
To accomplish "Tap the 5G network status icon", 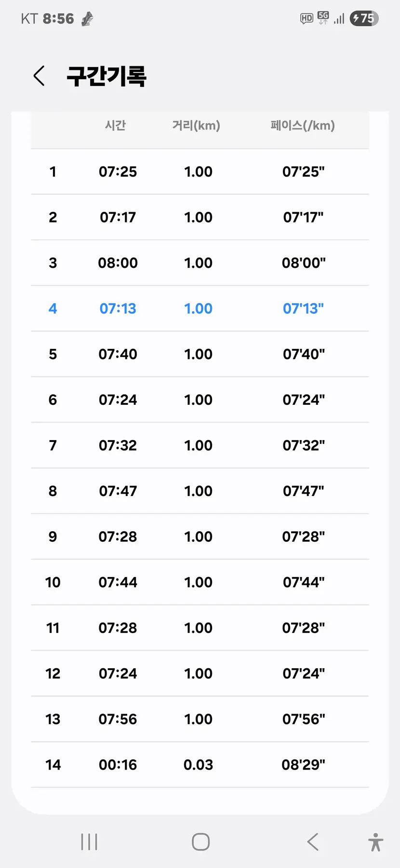I will [323, 18].
